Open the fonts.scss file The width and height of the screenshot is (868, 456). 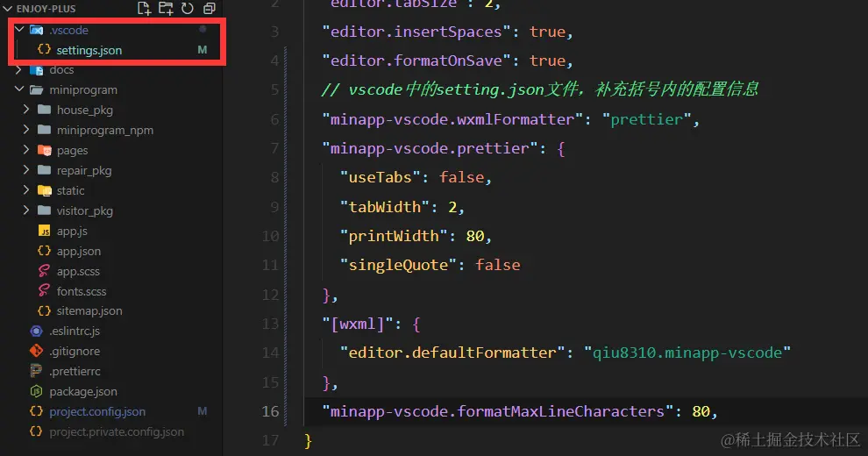[82, 291]
